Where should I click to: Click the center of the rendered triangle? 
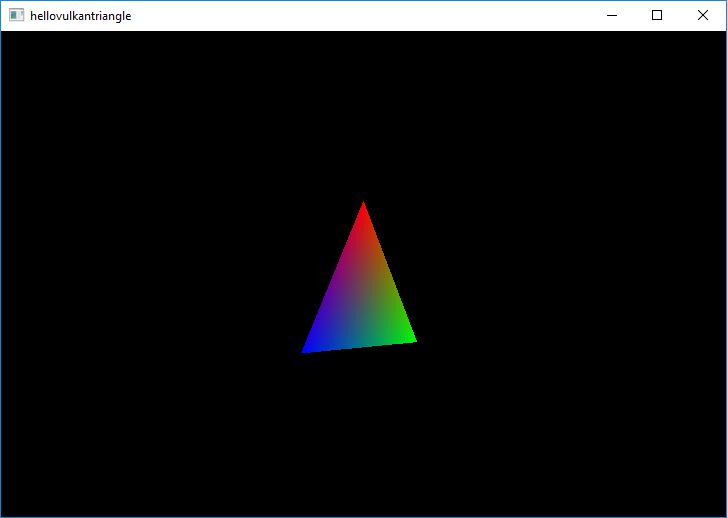point(361,300)
